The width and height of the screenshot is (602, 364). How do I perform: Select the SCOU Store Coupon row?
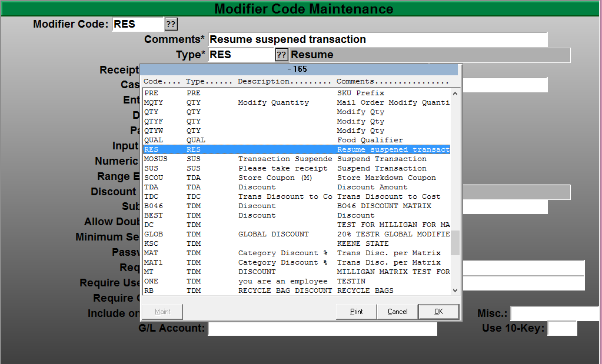297,178
